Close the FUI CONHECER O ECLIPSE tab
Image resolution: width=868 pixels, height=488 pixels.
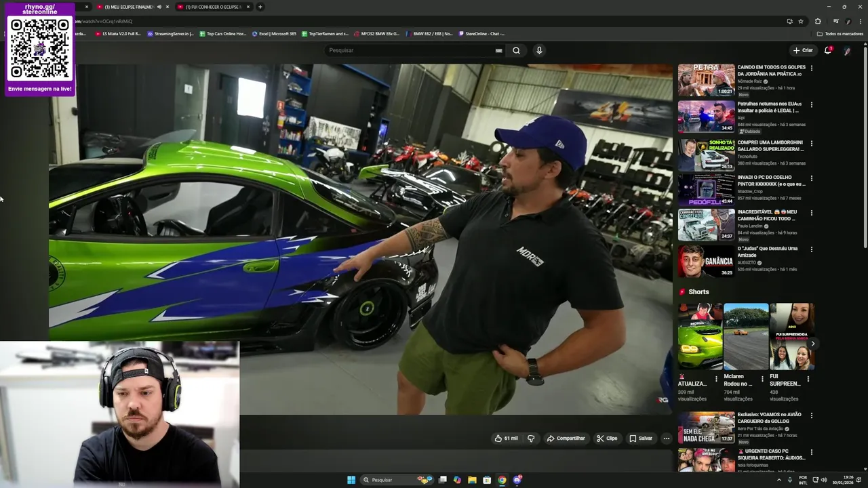click(248, 7)
